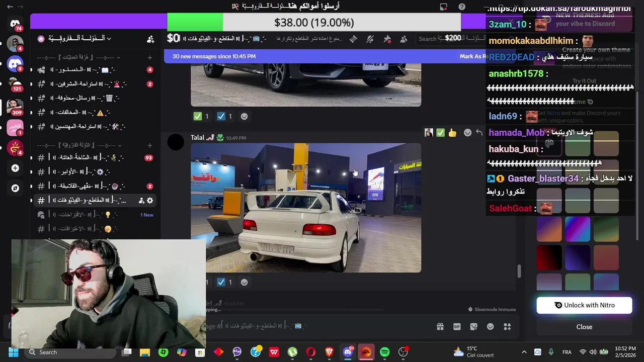Open the channel with 93 mentions
Image resolution: width=644 pixels, height=362 pixels.
tap(95, 157)
